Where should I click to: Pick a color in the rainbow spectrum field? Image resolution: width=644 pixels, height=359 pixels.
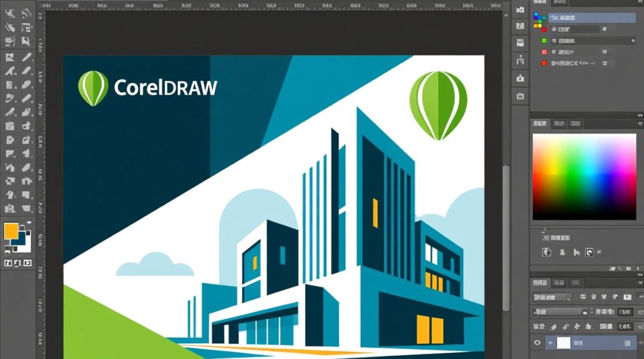pyautogui.click(x=584, y=177)
